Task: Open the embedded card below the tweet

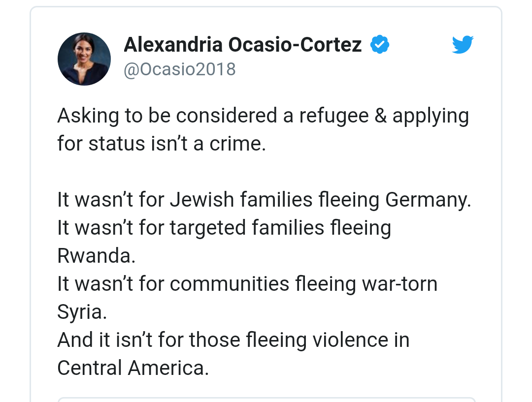Action: 266,399
